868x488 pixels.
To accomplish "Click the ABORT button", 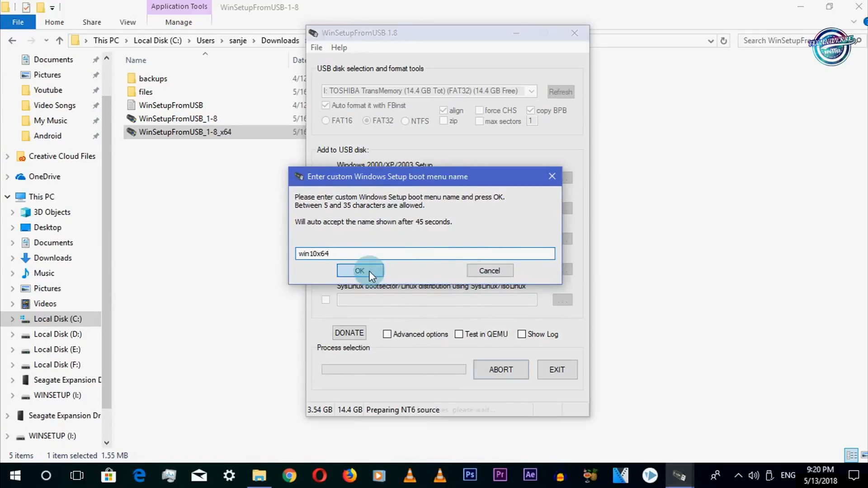I will pyautogui.click(x=501, y=370).
